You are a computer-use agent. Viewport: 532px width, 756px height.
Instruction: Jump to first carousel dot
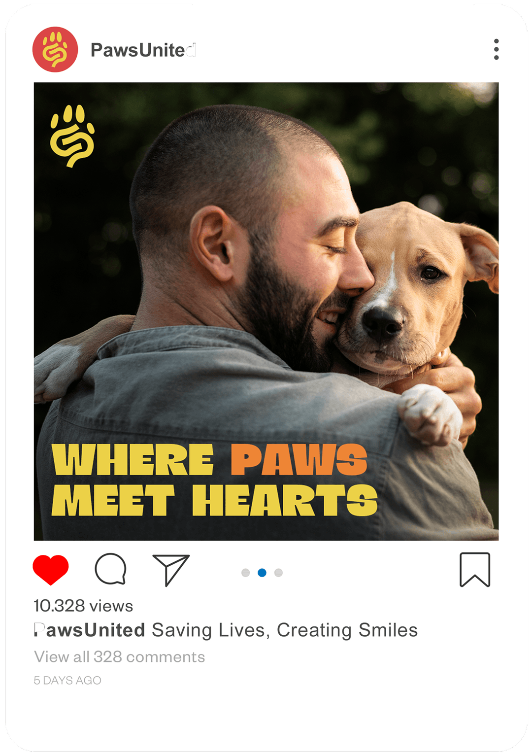(246, 573)
